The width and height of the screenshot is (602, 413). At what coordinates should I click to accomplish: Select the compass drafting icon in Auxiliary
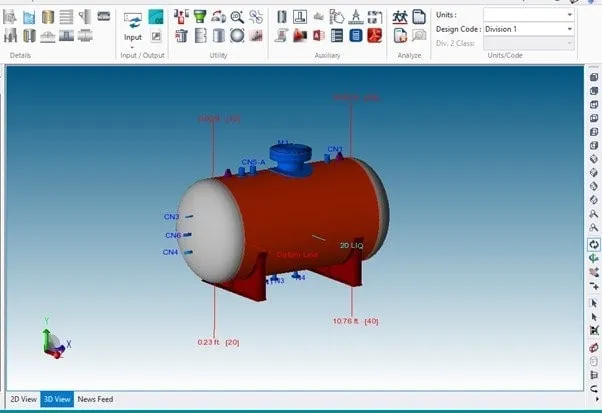(x=356, y=17)
